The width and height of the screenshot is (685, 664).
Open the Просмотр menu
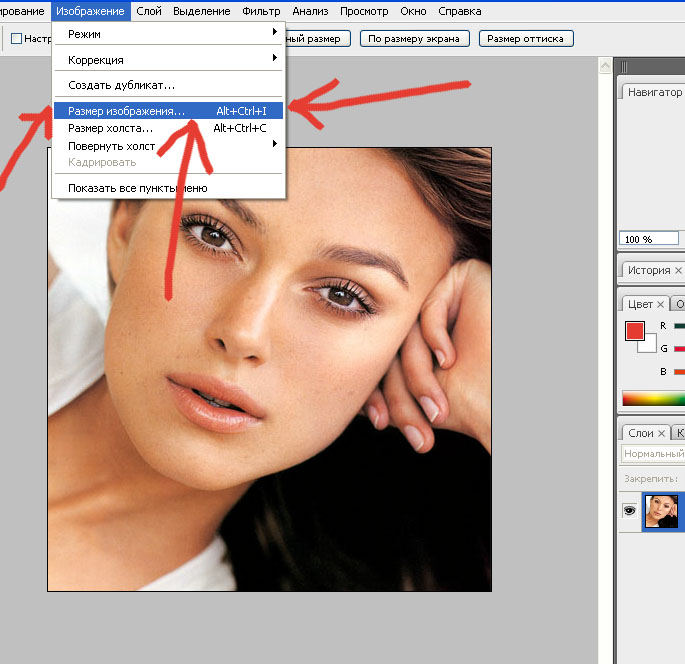tap(364, 11)
